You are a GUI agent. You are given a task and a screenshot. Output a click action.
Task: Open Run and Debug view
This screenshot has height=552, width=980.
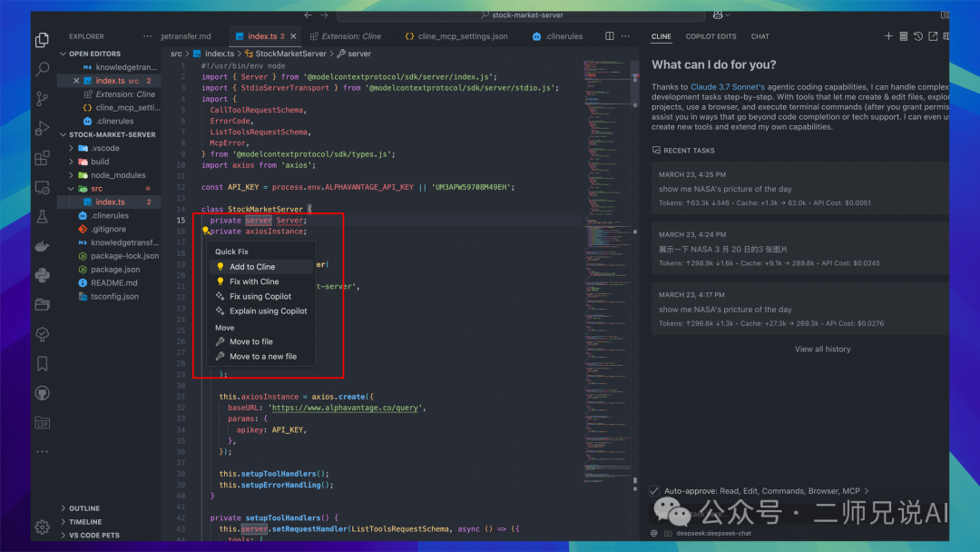point(42,127)
